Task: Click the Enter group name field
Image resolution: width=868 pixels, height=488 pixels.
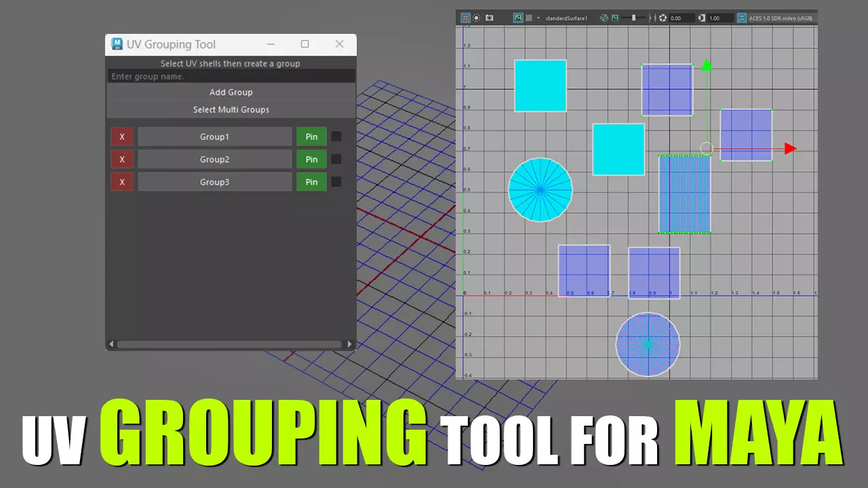Action: (231, 77)
